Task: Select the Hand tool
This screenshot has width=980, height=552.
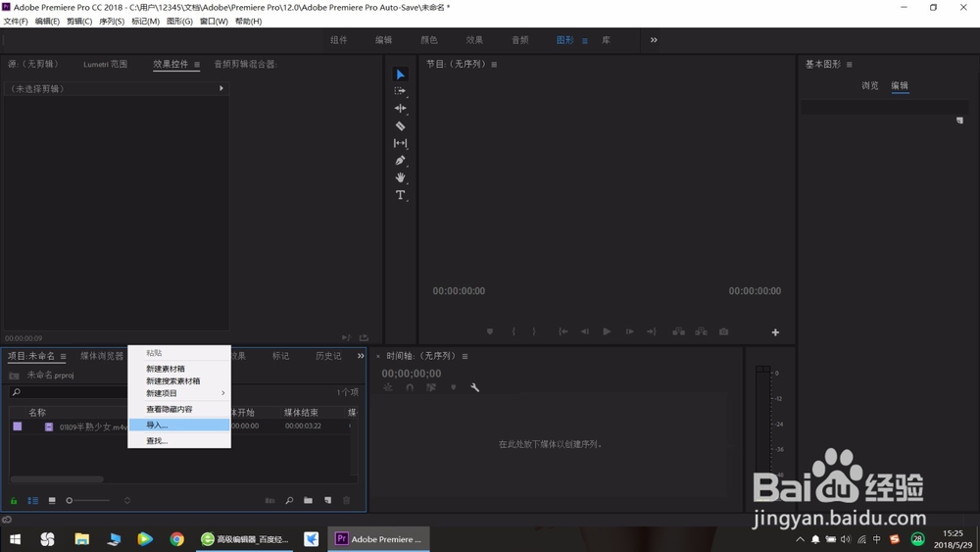Action: [x=400, y=177]
